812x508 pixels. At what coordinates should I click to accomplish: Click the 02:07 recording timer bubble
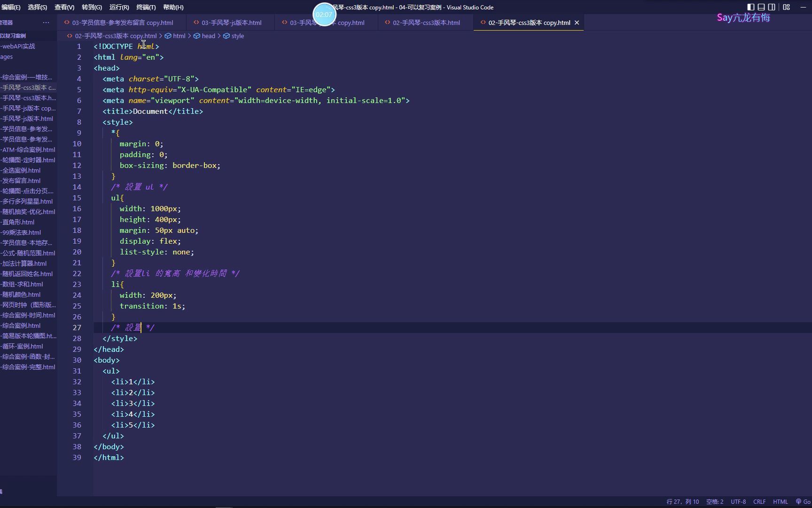tap(324, 15)
